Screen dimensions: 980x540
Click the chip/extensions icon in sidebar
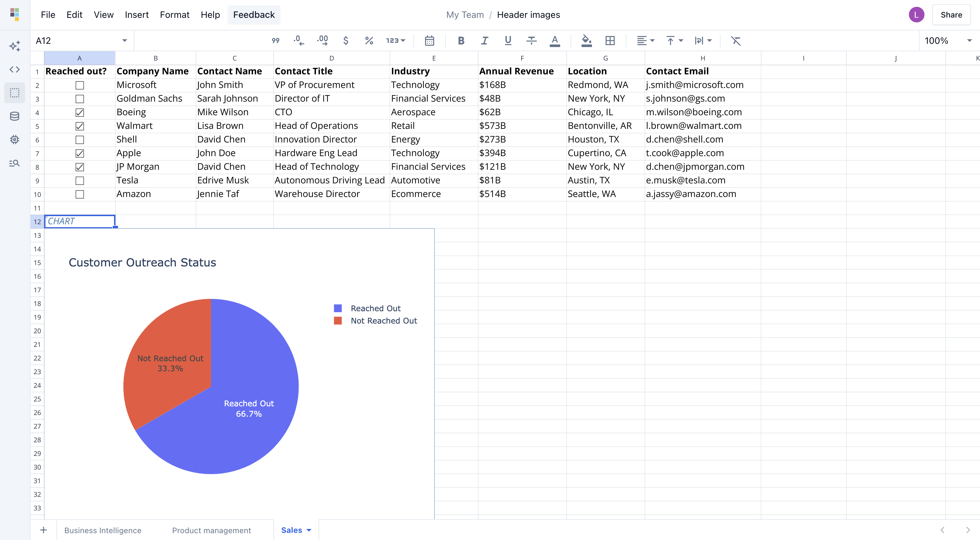point(15,139)
